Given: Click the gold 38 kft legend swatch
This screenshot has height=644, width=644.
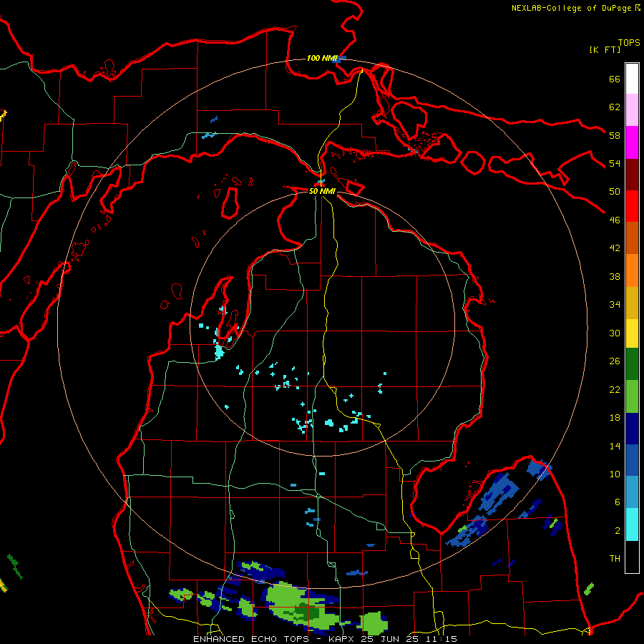Looking at the screenshot, I should [632, 303].
